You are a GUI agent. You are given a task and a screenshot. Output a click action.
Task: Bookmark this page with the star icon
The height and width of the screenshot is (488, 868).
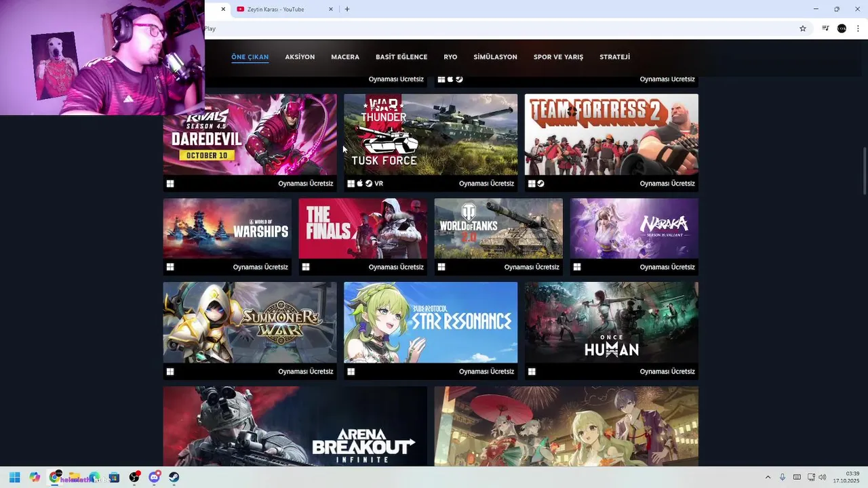(x=803, y=28)
